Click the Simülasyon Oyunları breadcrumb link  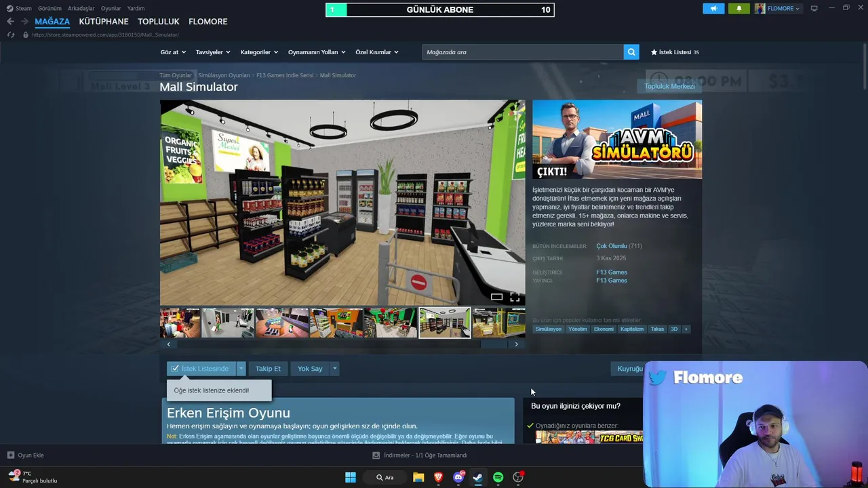click(224, 75)
